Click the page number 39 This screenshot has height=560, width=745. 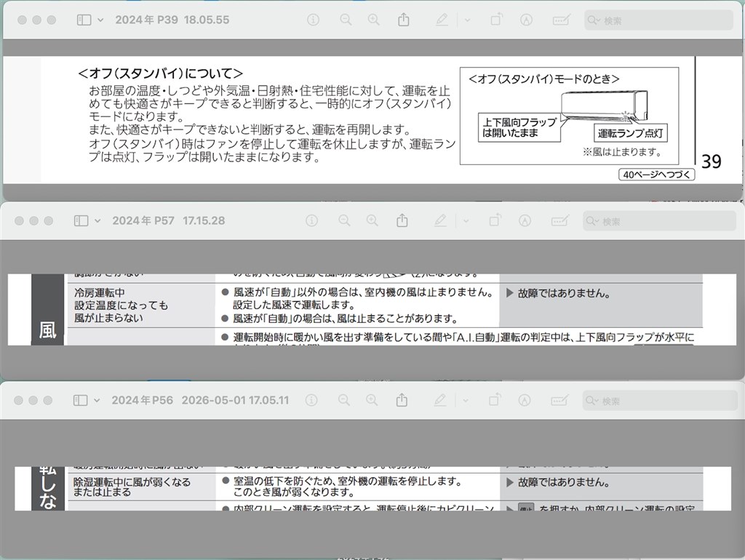click(712, 161)
